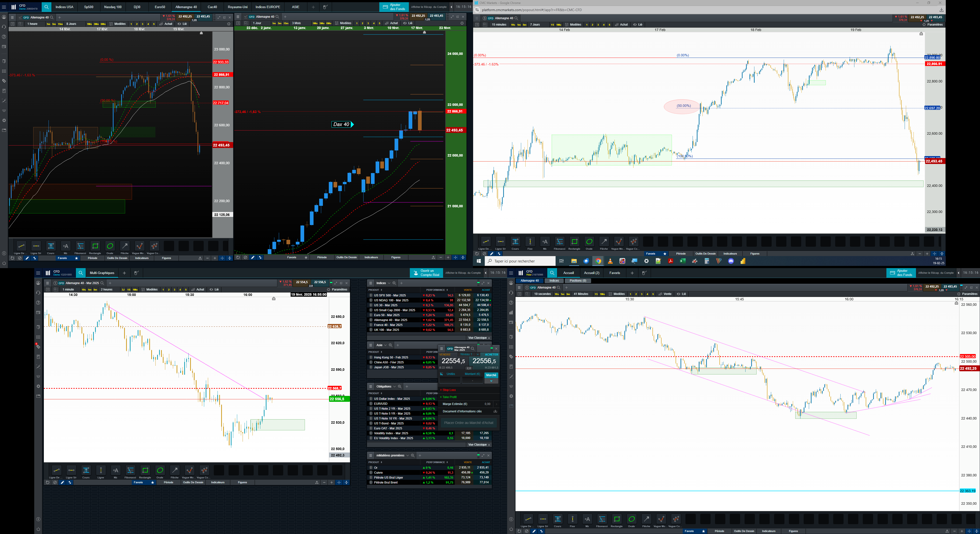Viewport: 980px width, 534px height.
Task: Toggle Lié link in 1 heure chart
Action: (182, 24)
